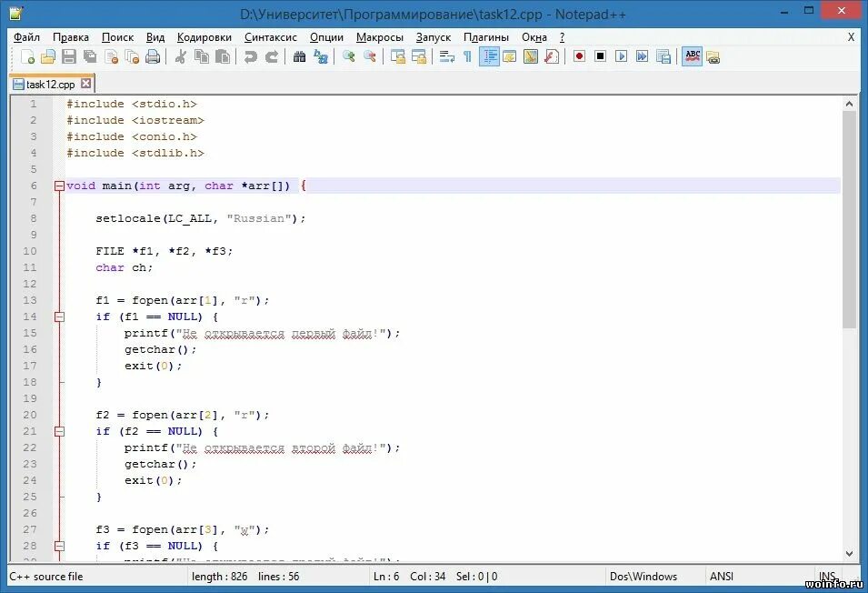Screen dimensions: 868x593
Task: Click line number 13 in the margin
Action: pyautogui.click(x=30, y=301)
